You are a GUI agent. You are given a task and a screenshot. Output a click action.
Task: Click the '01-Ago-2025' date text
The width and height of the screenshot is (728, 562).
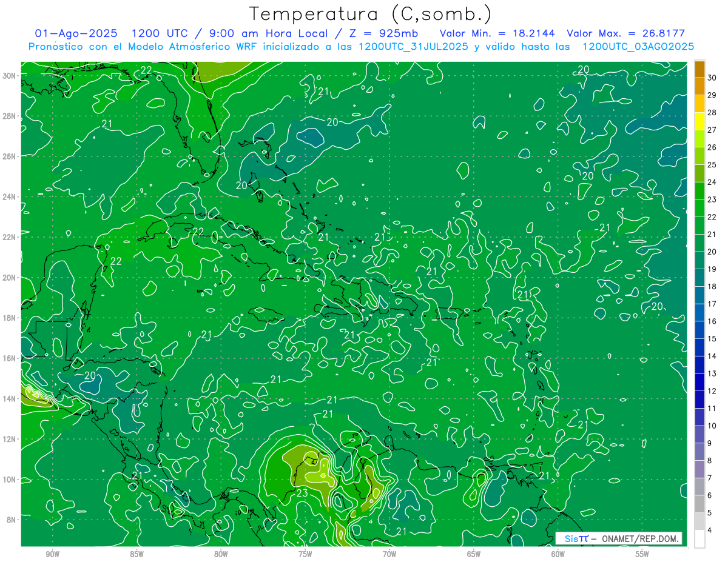click(76, 34)
